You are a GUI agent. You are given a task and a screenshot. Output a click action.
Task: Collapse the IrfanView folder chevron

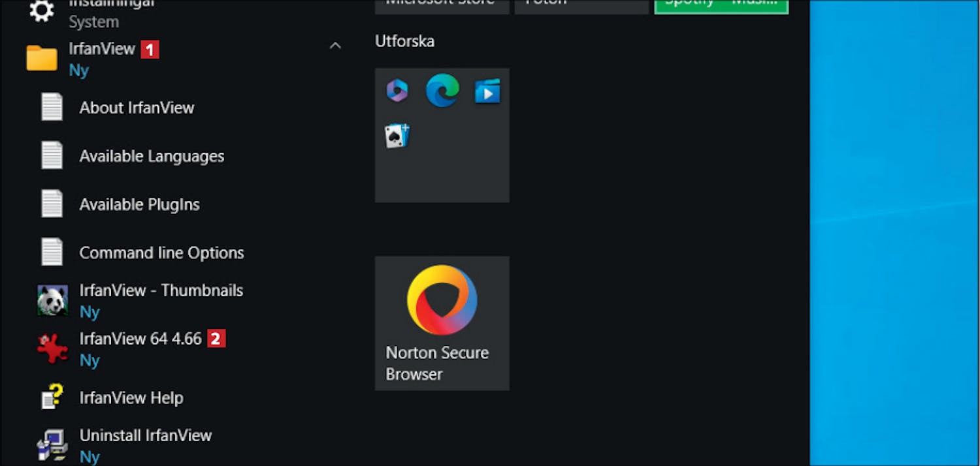(335, 46)
